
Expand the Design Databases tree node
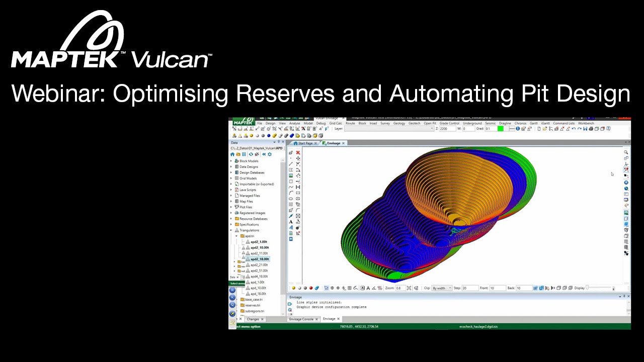(231, 172)
